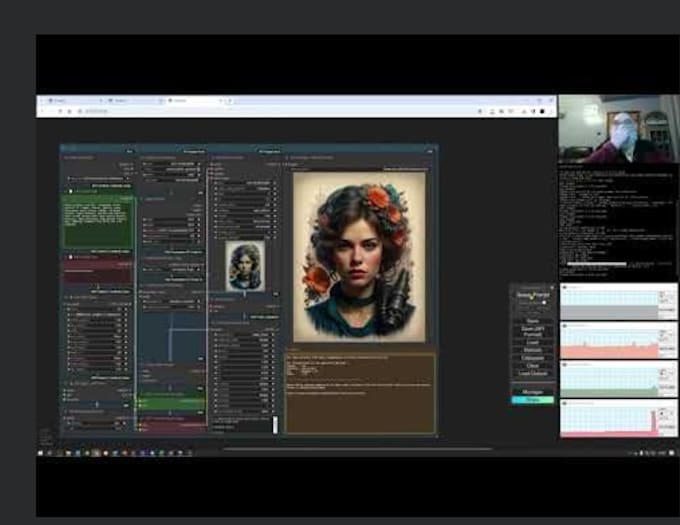Viewport: 680px width, 525px height.
Task: Click the Clear button in ComfyUI menu
Action: tap(533, 366)
